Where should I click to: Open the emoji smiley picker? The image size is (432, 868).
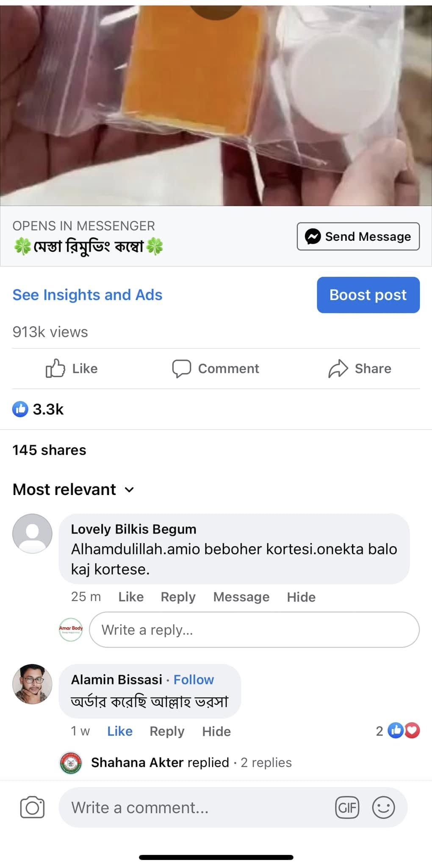383,807
